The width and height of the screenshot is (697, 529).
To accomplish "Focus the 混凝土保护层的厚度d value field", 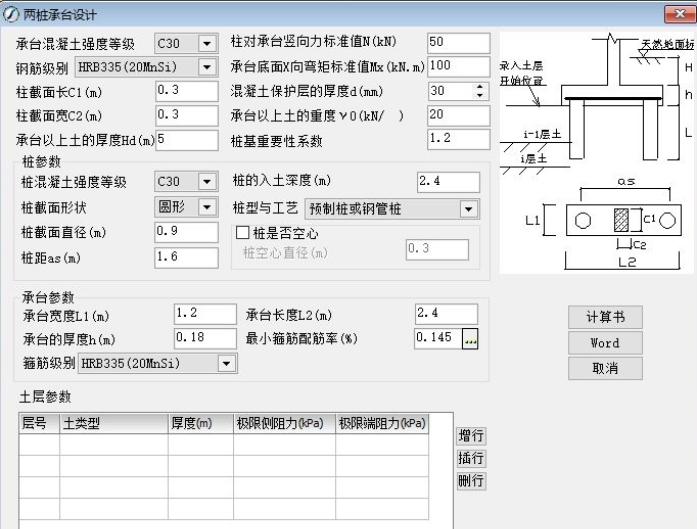I will tap(450, 91).
